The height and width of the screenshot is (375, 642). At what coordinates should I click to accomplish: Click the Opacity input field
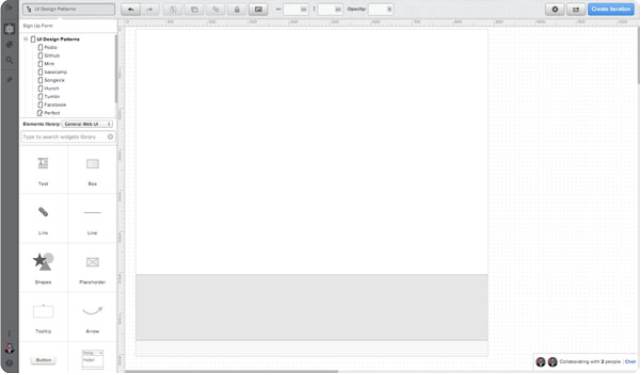(x=381, y=9)
